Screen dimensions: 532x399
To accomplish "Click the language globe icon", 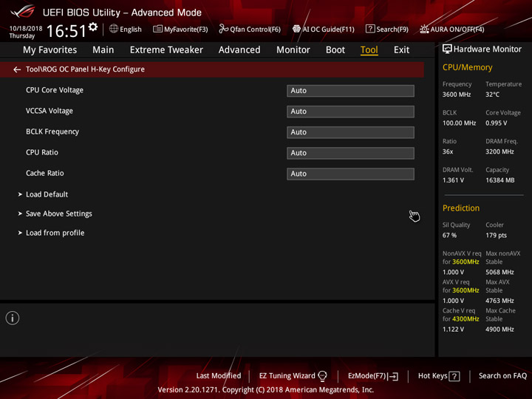I will pos(114,29).
